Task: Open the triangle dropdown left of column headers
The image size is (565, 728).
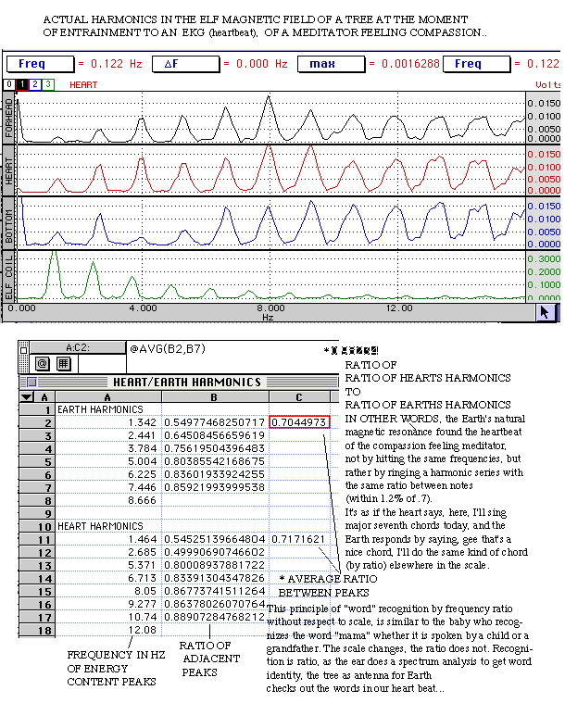Action: click(x=27, y=397)
